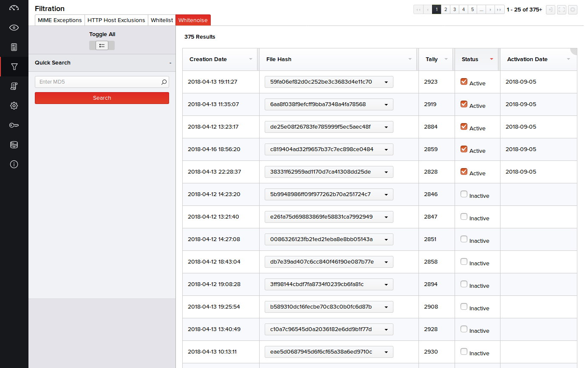Open the key icon in the sidebar
The image size is (588, 368).
14,125
